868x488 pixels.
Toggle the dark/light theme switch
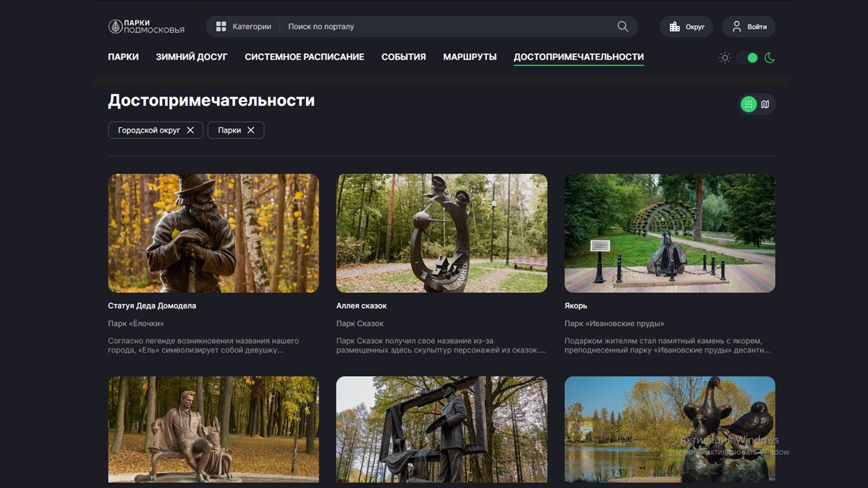(747, 58)
